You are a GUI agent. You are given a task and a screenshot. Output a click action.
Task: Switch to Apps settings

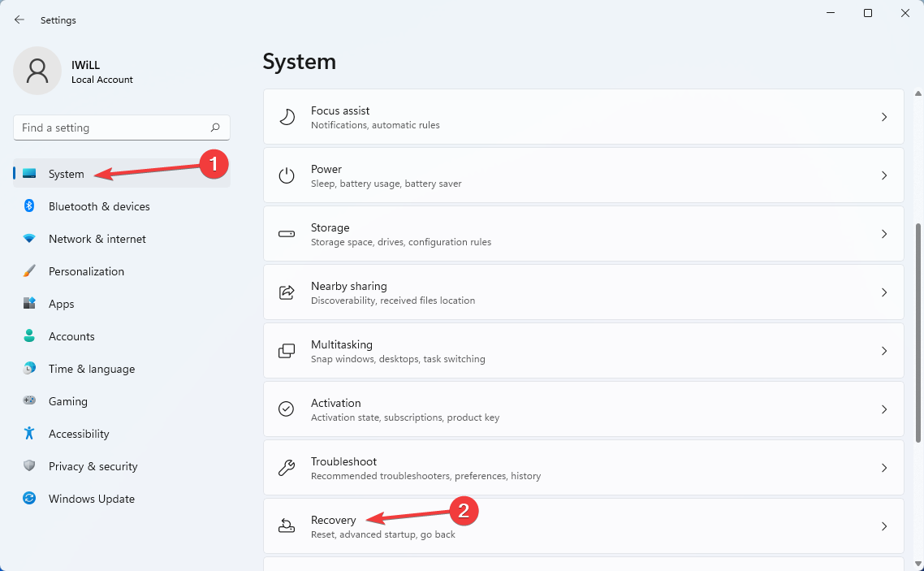tap(61, 304)
